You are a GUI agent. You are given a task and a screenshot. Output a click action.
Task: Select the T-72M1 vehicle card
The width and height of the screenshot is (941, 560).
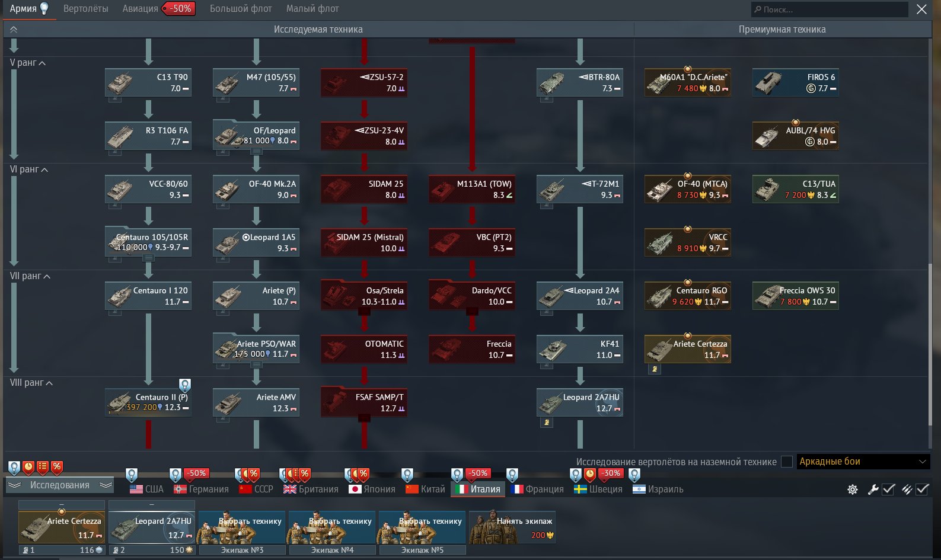click(x=580, y=190)
